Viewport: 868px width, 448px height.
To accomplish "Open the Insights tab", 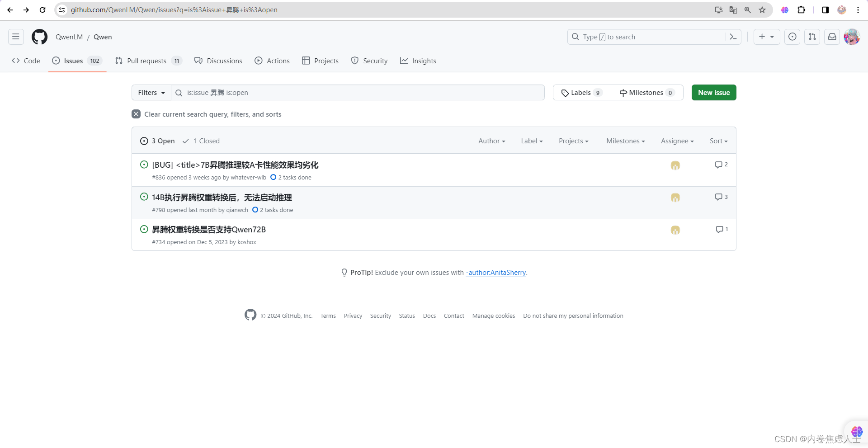I will click(418, 61).
